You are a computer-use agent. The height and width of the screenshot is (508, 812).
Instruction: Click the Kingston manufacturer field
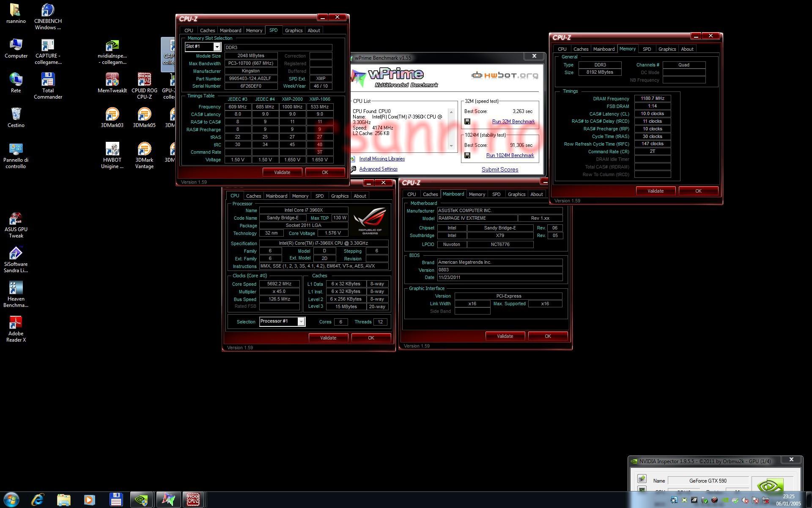251,71
